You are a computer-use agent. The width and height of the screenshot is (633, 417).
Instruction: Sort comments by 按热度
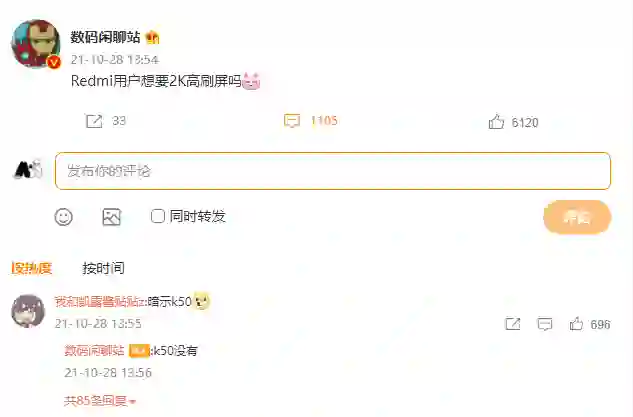31,268
